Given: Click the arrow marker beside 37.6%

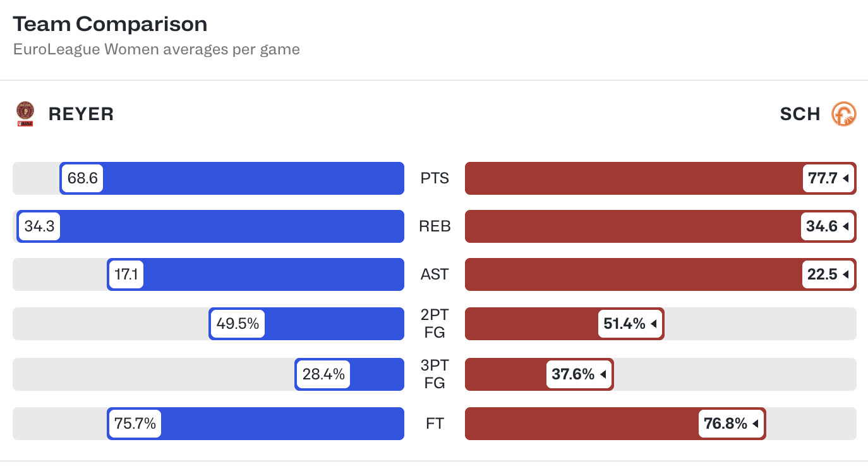Looking at the screenshot, I should pos(603,374).
